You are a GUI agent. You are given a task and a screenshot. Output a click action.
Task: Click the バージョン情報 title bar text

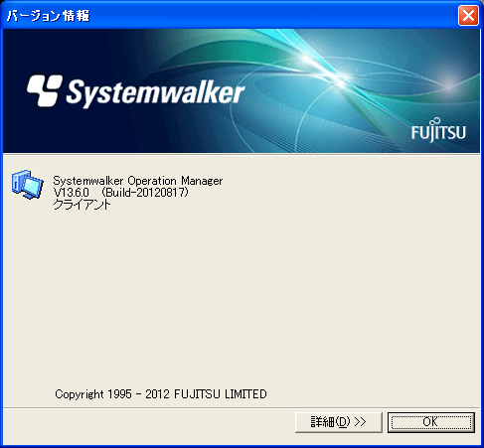[49, 16]
